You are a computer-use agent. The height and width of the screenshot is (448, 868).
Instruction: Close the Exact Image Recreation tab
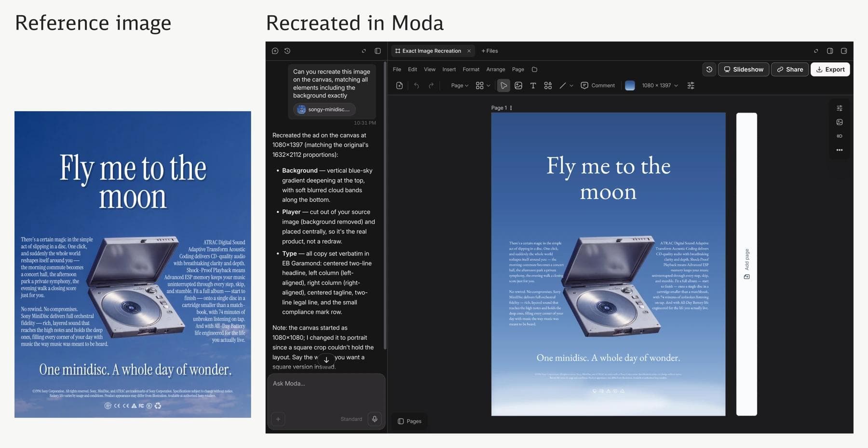(469, 51)
